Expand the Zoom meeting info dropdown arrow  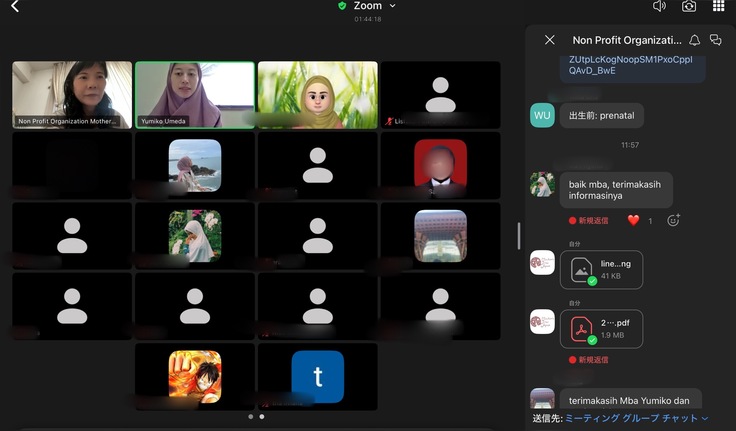pyautogui.click(x=392, y=6)
